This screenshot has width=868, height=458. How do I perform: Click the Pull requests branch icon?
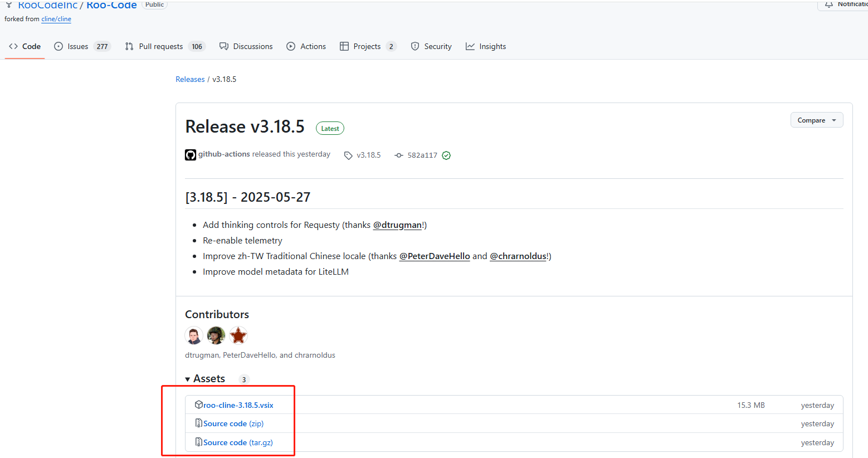pos(129,46)
